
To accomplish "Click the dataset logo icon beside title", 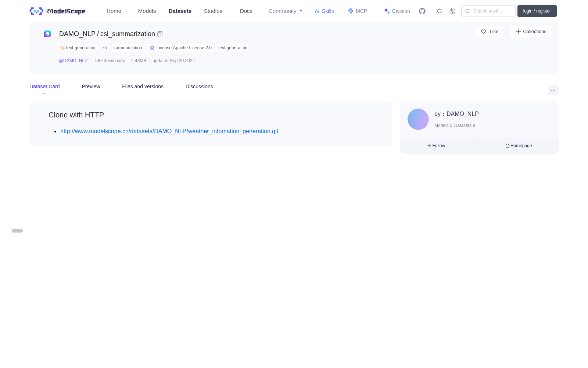I will pos(47,34).
